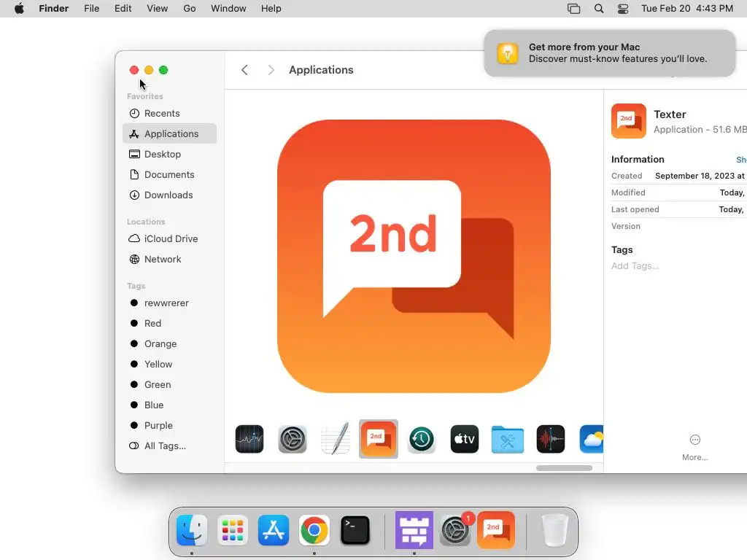Filter by the rewwrerer tag
747x560 pixels.
click(x=169, y=303)
